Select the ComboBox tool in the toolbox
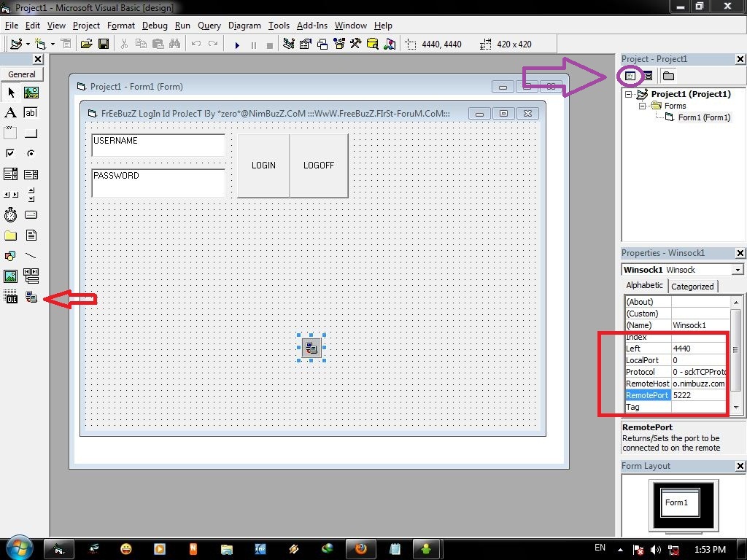Image resolution: width=747 pixels, height=560 pixels. [x=10, y=174]
